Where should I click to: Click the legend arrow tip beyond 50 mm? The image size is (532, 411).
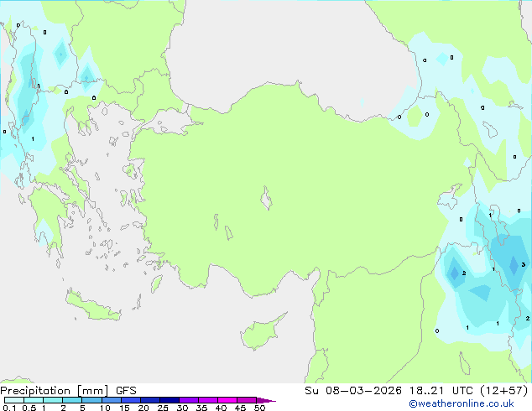[x=266, y=400]
